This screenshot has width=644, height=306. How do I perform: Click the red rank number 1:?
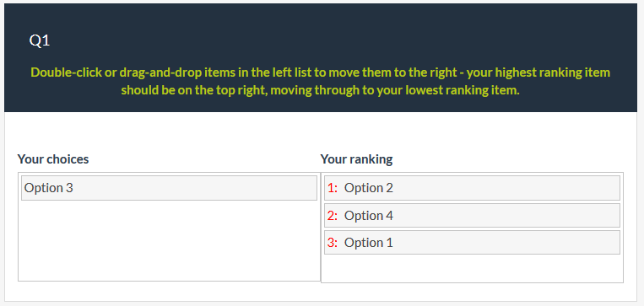point(333,188)
